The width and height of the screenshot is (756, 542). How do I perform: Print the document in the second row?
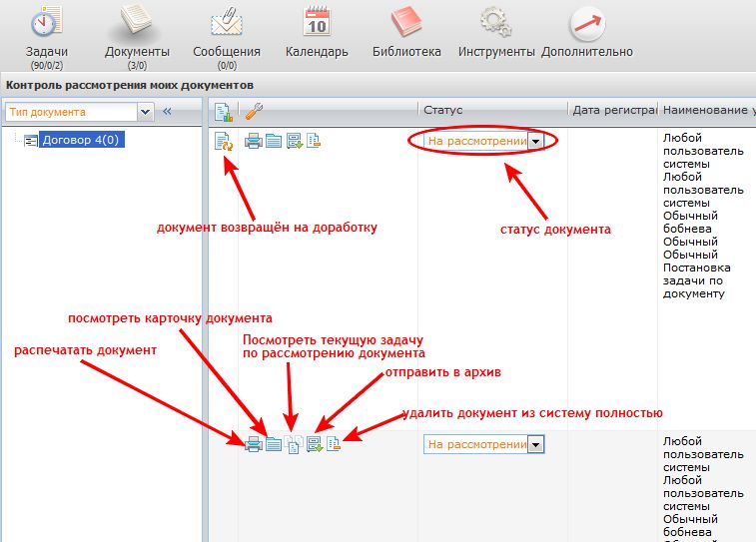click(254, 444)
